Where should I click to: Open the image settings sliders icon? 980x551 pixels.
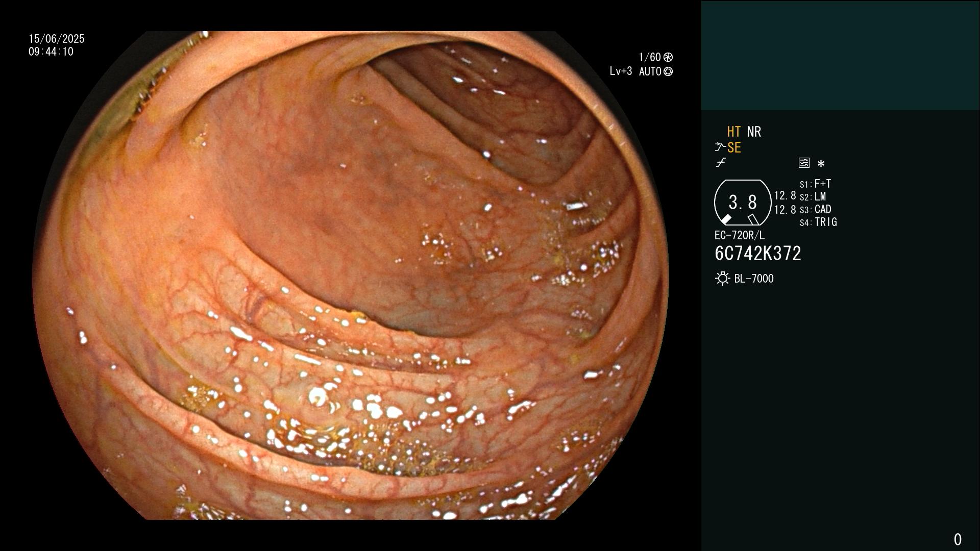(804, 163)
